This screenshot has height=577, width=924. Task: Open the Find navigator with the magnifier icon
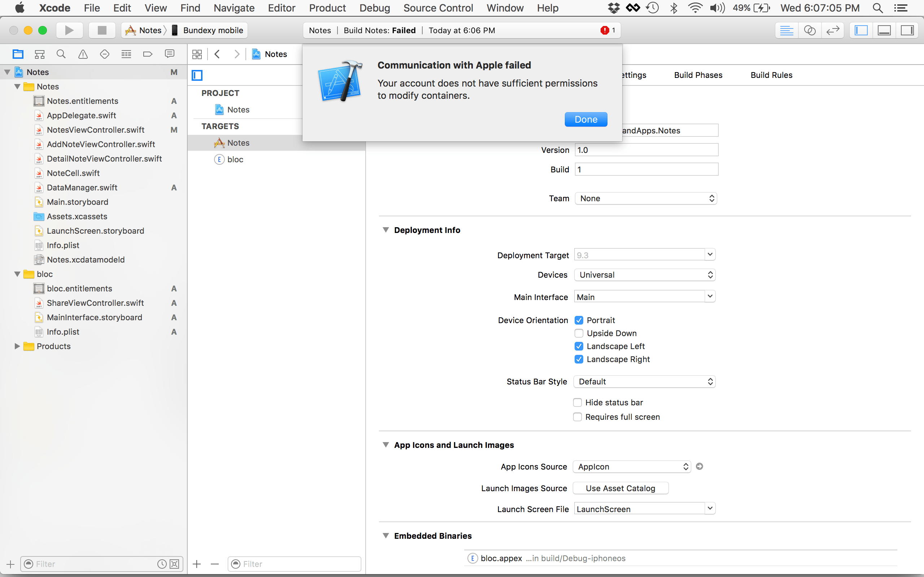[x=61, y=54]
